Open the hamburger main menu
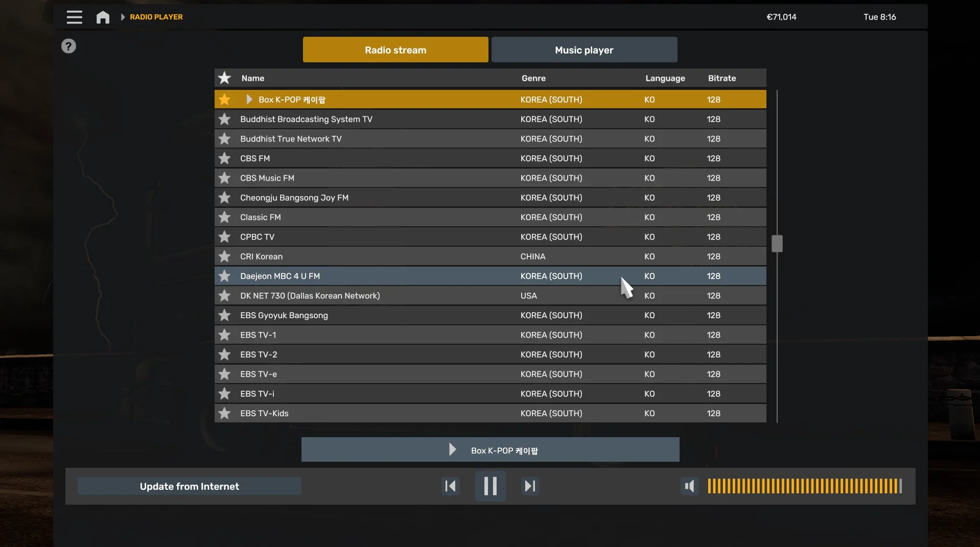The width and height of the screenshot is (980, 547). [x=74, y=17]
